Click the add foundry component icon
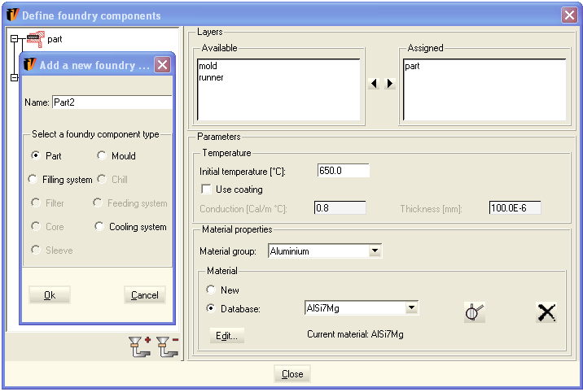The height and width of the screenshot is (392, 583). point(140,346)
